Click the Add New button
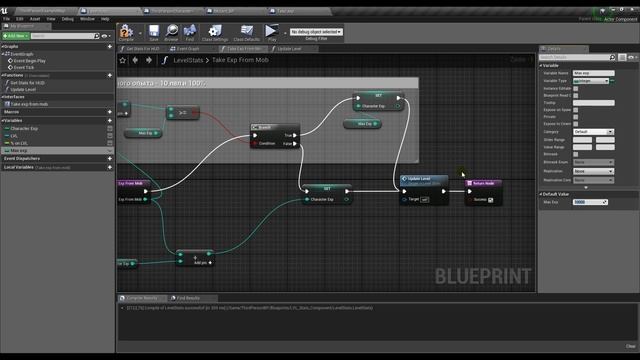The height and width of the screenshot is (360, 640). coord(16,36)
